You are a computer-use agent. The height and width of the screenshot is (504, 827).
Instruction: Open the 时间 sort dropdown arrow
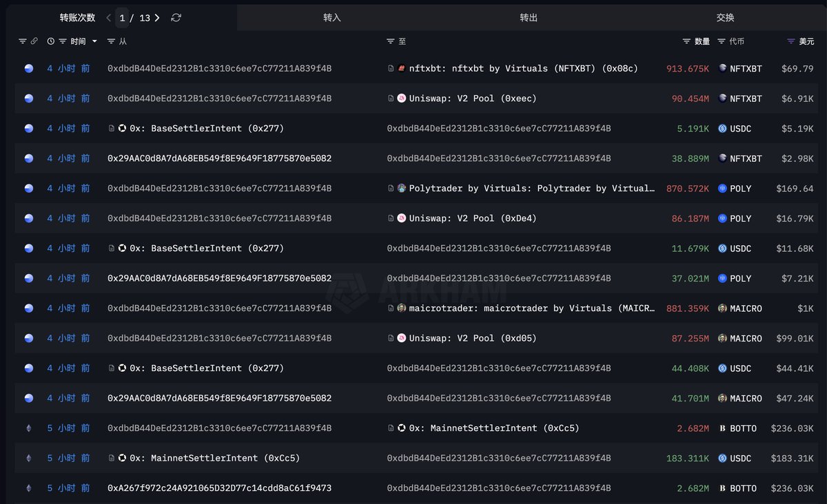point(94,41)
